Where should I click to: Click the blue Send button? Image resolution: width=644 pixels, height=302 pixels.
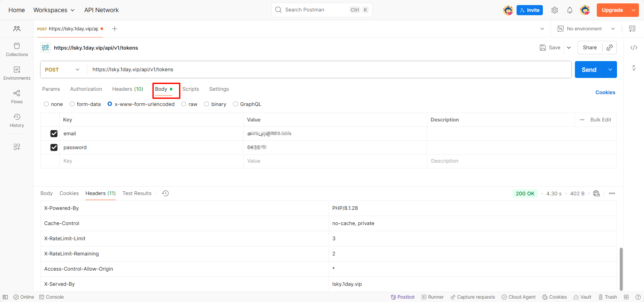(x=589, y=70)
